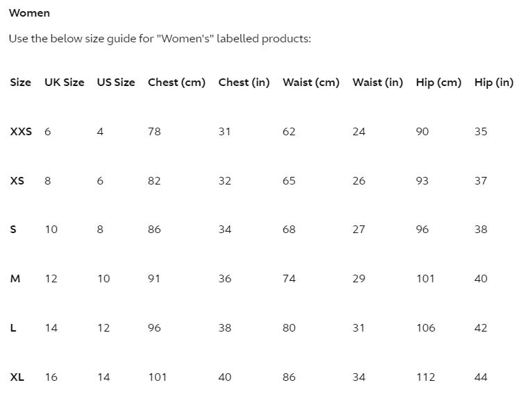The height and width of the screenshot is (394, 532).
Task: Click the size guide instruction sentence
Action: [x=160, y=39]
